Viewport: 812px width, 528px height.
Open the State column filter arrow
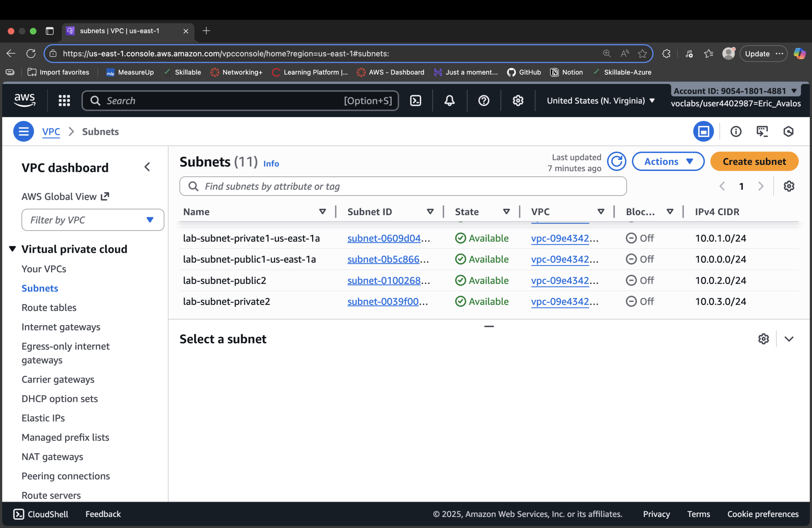506,212
